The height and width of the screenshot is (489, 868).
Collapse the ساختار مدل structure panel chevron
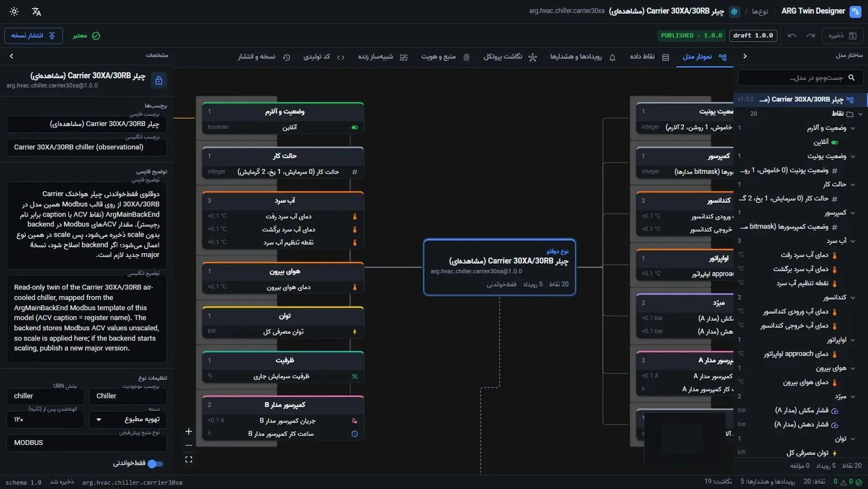[x=745, y=56]
